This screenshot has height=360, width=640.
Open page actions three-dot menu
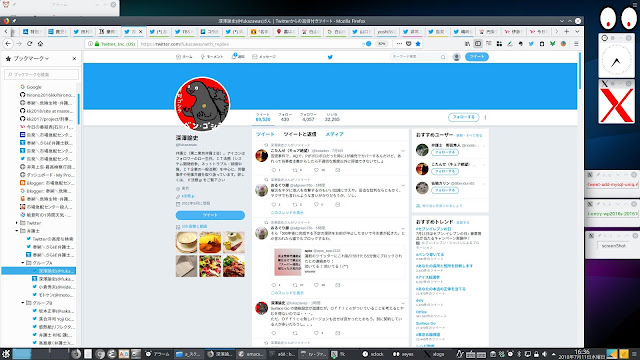pyautogui.click(x=399, y=44)
